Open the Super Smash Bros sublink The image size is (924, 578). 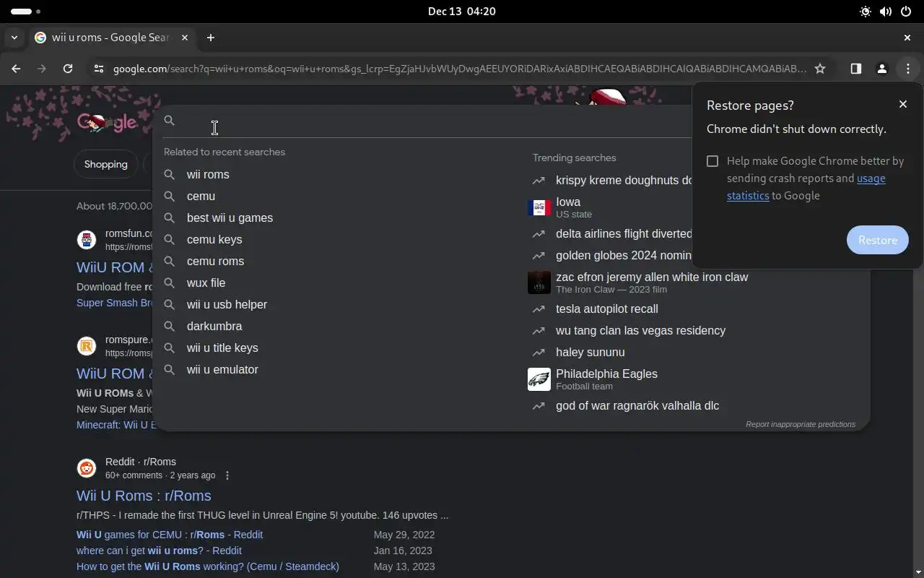tap(114, 303)
